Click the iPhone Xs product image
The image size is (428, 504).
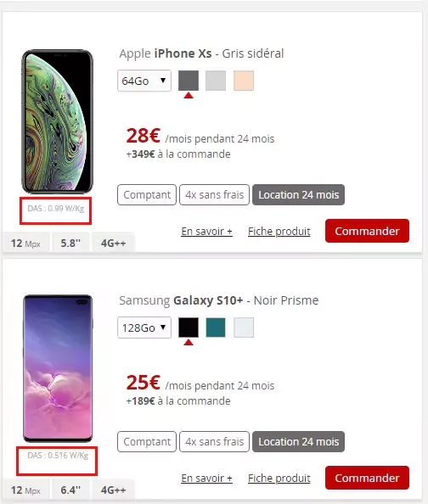point(57,121)
